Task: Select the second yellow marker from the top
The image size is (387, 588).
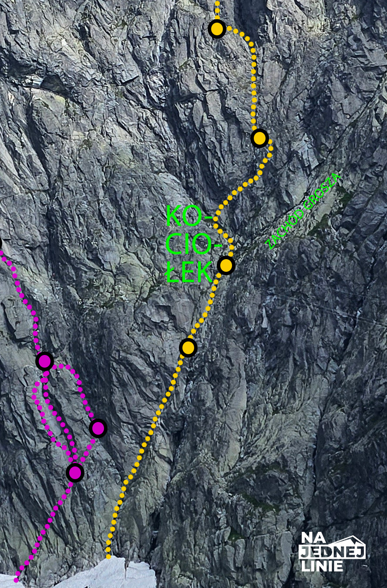Action: (x=259, y=139)
